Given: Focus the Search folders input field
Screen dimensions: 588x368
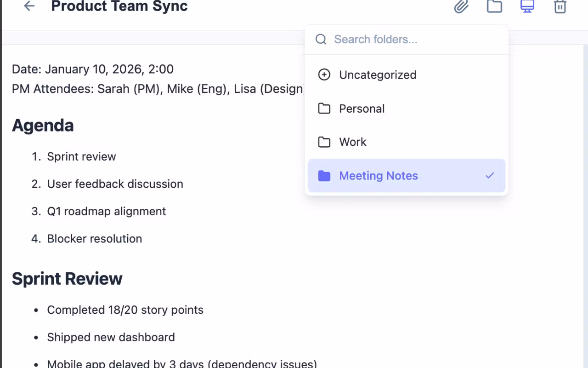Looking at the screenshot, I should coord(413,40).
